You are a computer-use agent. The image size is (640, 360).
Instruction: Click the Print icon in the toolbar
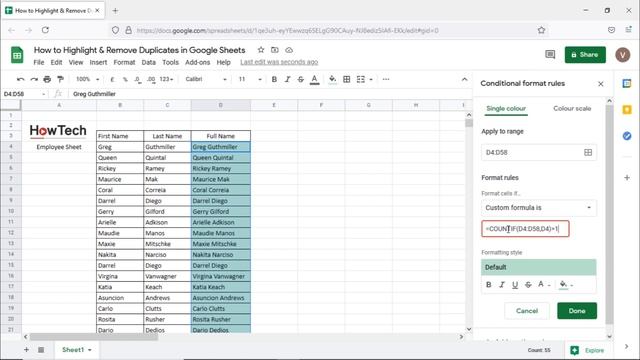pyautogui.click(x=47, y=79)
